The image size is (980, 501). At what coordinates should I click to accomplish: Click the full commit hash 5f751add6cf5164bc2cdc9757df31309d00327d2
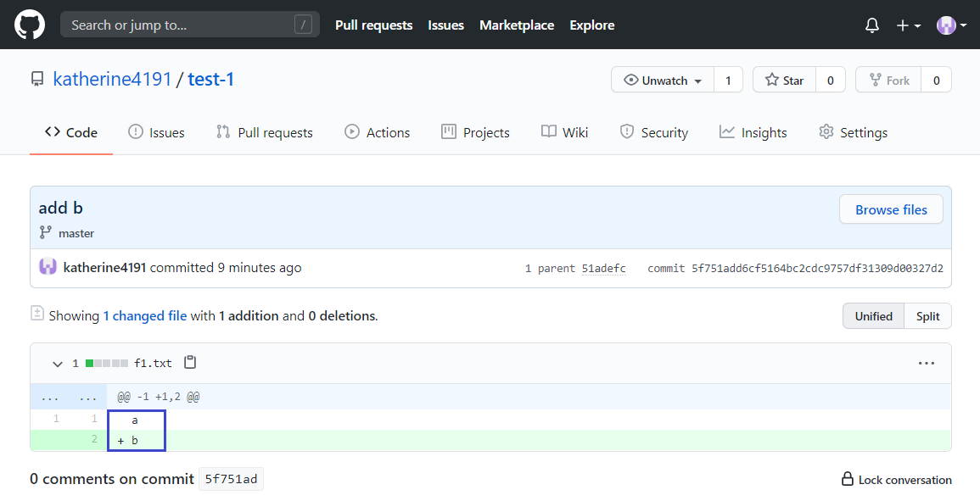tap(817, 268)
